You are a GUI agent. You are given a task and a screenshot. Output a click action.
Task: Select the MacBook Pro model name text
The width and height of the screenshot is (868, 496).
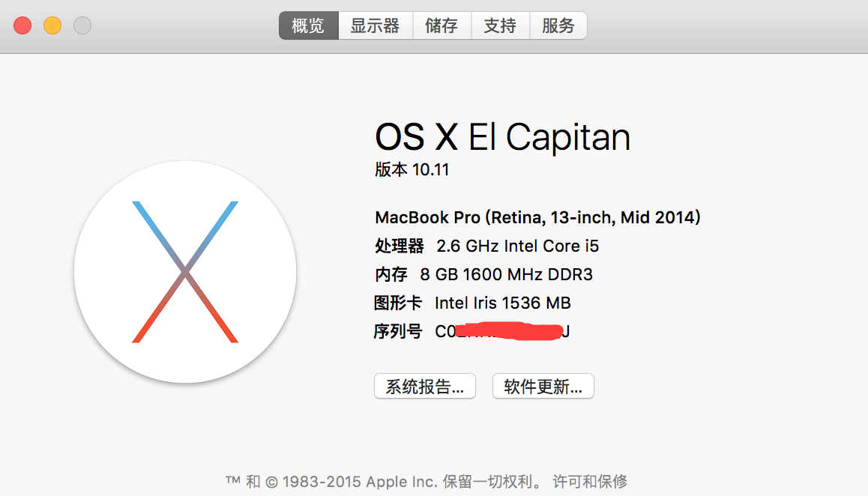[537, 217]
